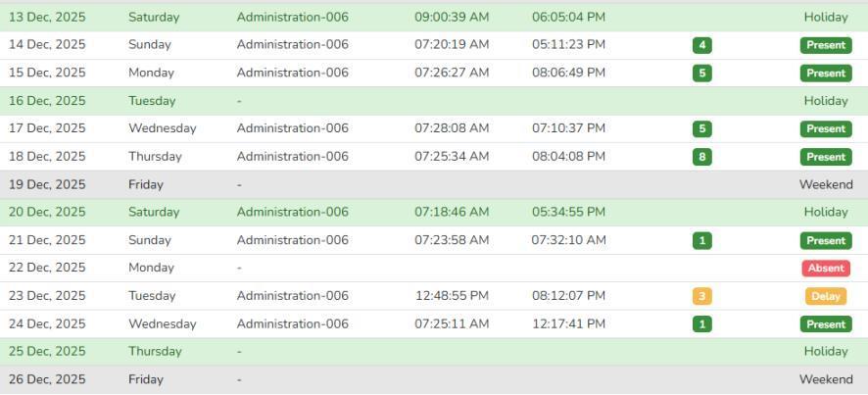Click Wednesday in the 17 Dec row

point(162,128)
